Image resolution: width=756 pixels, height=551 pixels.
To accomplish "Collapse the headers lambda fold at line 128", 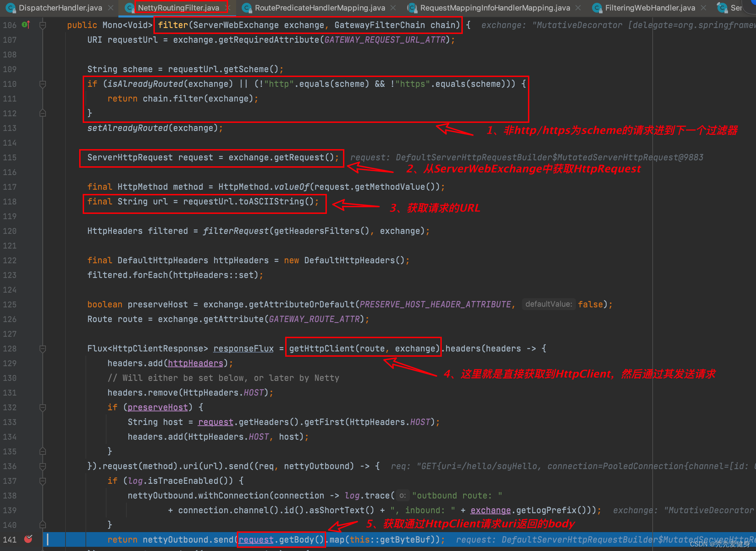I will pos(43,349).
